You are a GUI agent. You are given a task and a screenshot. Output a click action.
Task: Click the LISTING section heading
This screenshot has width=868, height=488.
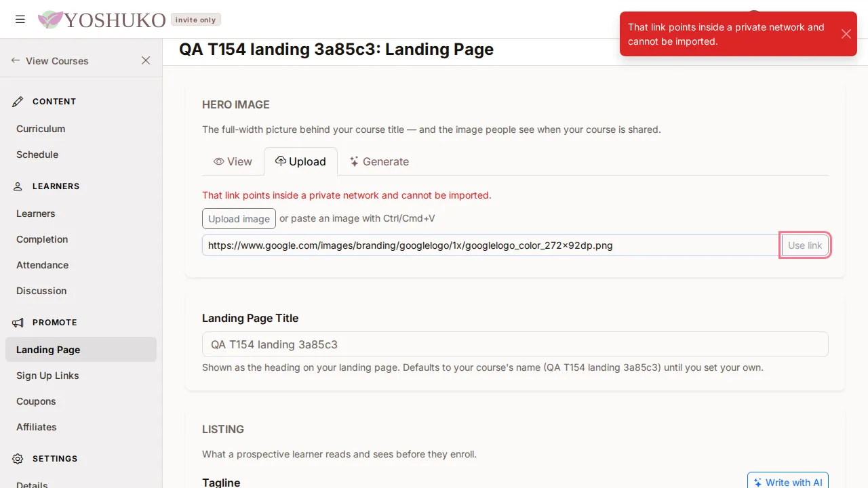click(x=223, y=429)
